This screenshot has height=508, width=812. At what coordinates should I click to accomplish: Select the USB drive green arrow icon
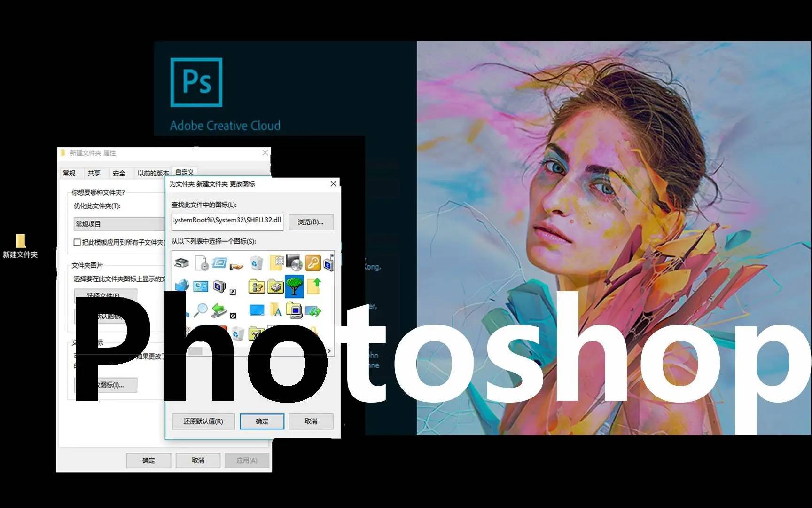pyautogui.click(x=219, y=310)
